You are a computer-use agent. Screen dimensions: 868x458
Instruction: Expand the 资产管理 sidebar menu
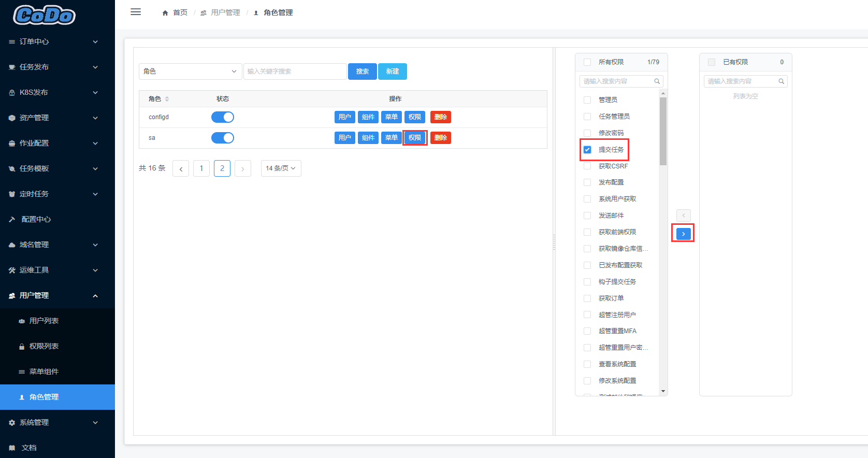coord(57,118)
